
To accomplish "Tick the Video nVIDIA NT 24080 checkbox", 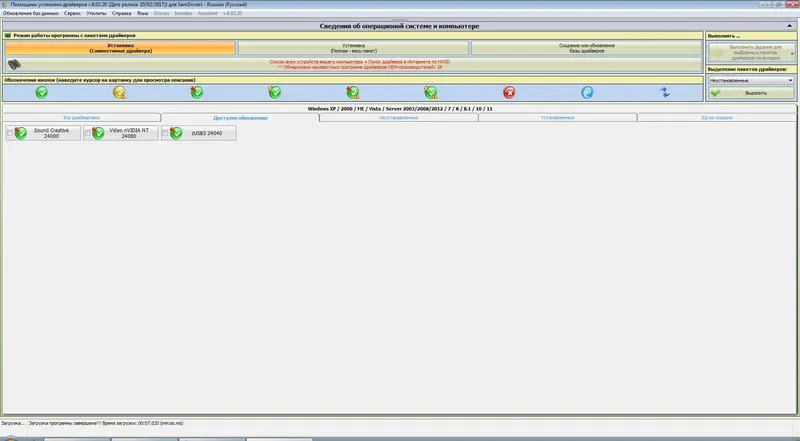I will [87, 133].
